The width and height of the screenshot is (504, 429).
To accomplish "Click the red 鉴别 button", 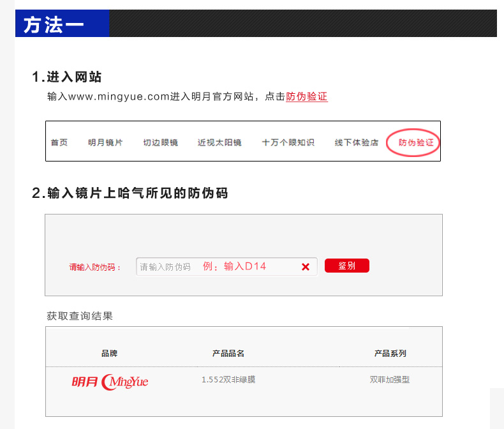I will (347, 266).
